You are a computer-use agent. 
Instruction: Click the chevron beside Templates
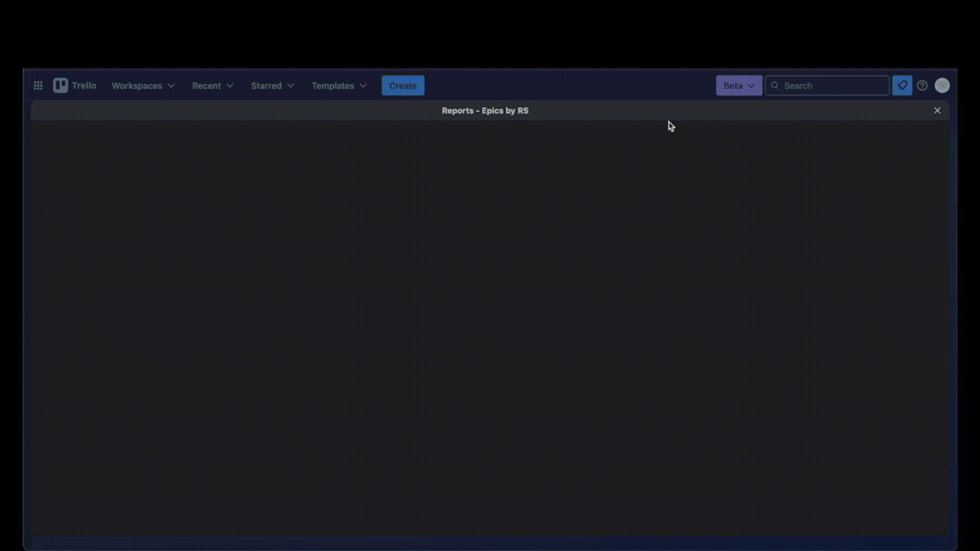coord(363,86)
